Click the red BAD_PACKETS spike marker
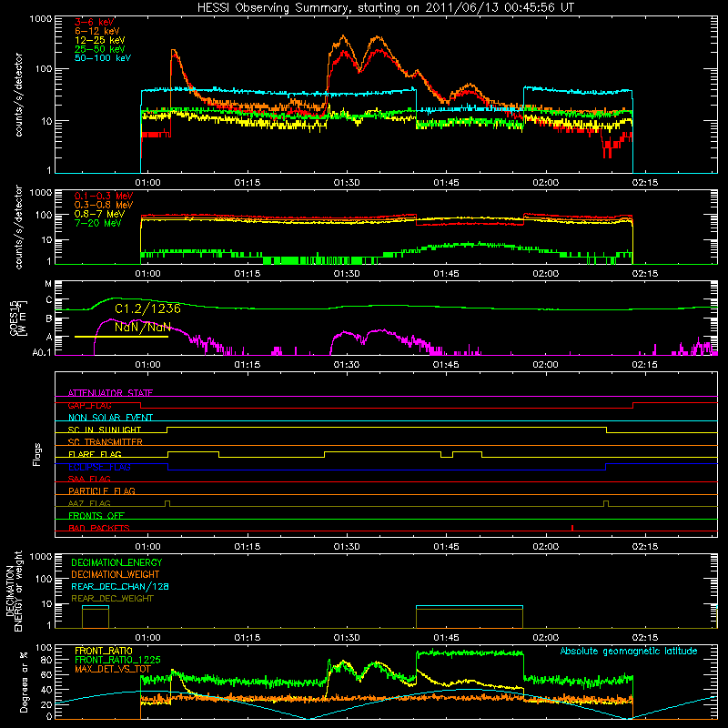 pos(572,528)
